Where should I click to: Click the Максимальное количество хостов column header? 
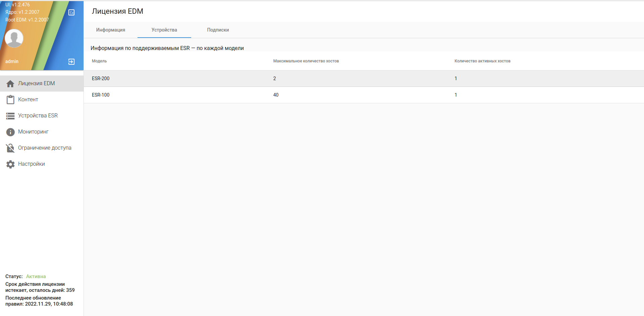[306, 61]
